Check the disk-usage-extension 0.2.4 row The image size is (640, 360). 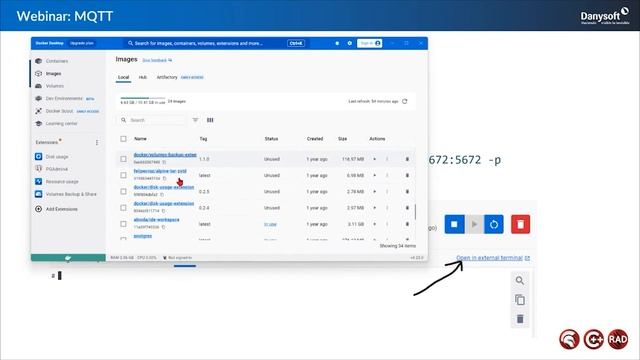point(123,208)
